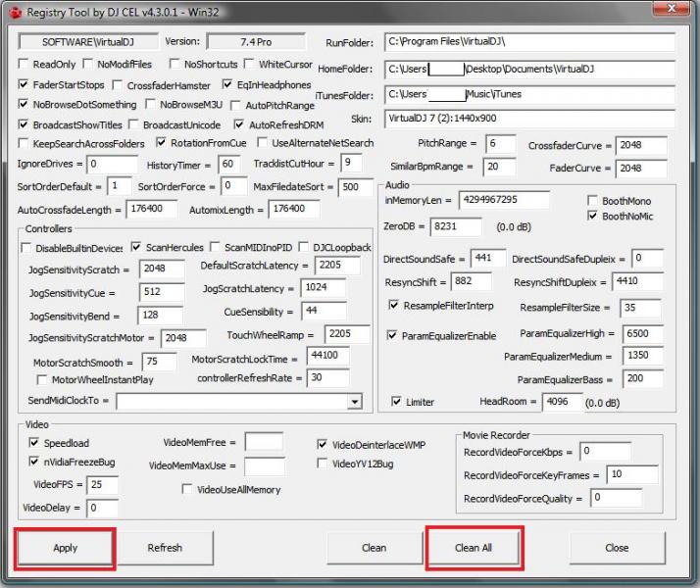Viewport: 700px width, 588px height.
Task: Enable VideoYV12Bug checkbox
Action: pos(323,464)
